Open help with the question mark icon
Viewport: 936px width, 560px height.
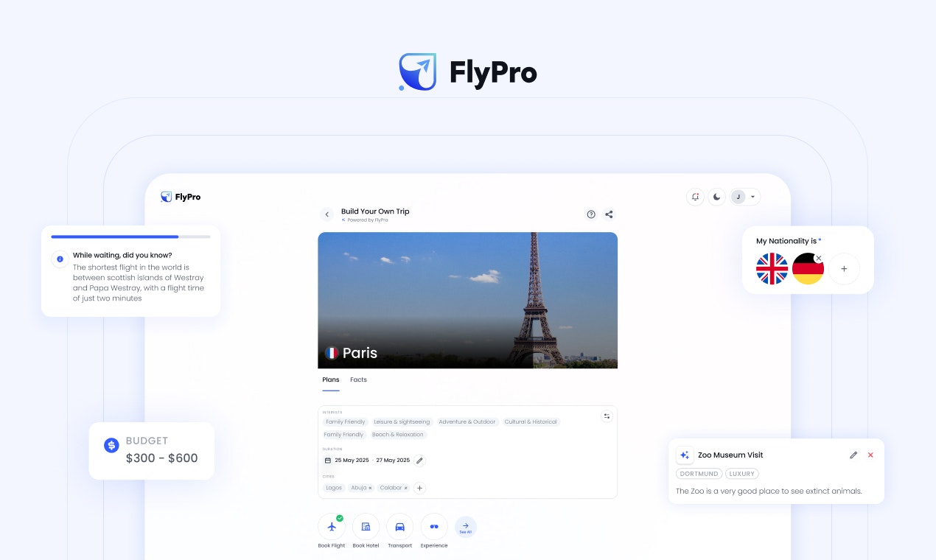pyautogui.click(x=591, y=214)
